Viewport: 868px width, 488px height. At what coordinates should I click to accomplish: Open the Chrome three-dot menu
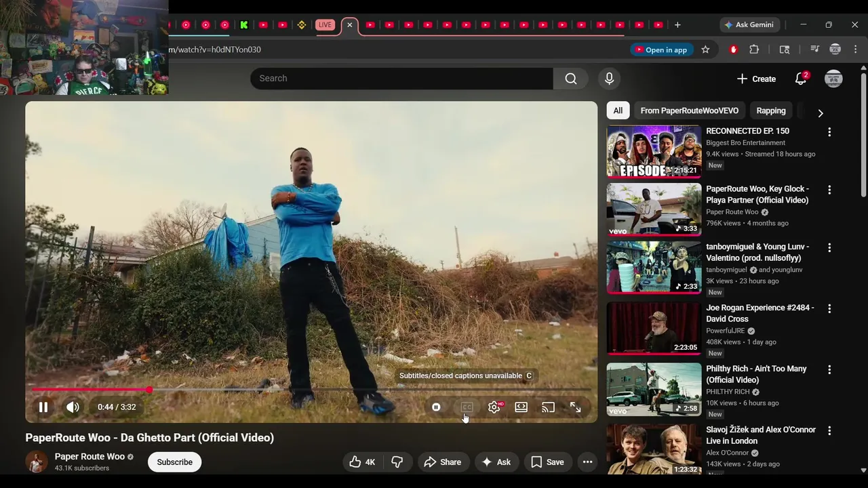(856, 49)
